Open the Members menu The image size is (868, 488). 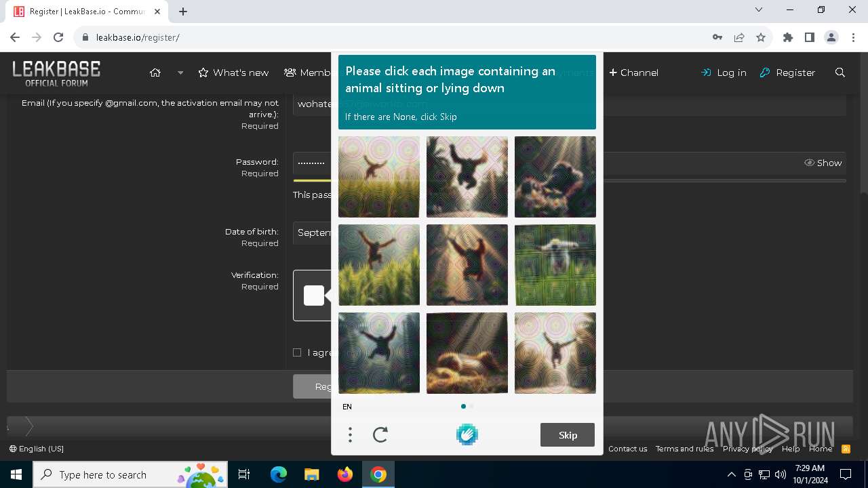pyautogui.click(x=308, y=73)
